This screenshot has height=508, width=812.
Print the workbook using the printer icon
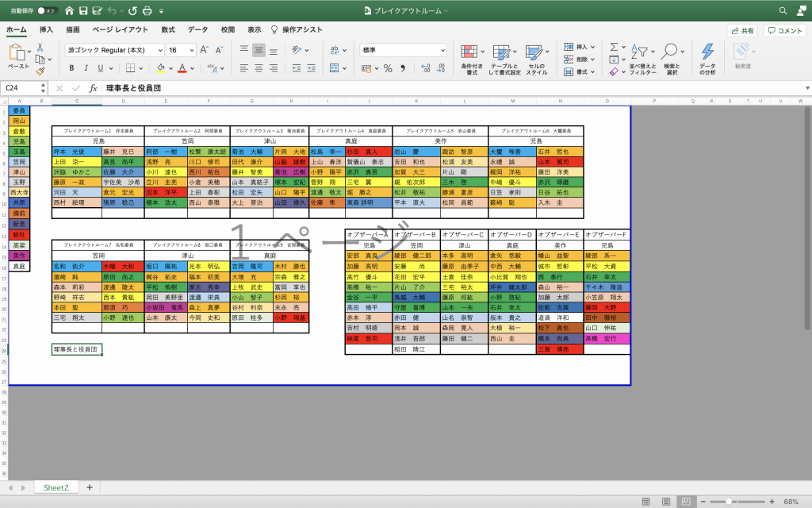click(x=147, y=10)
